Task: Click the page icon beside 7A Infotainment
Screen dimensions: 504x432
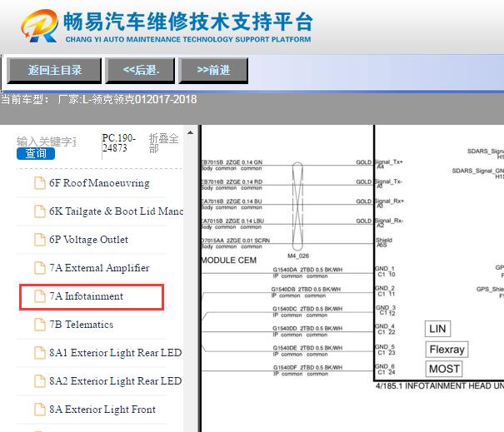Action: point(40,296)
